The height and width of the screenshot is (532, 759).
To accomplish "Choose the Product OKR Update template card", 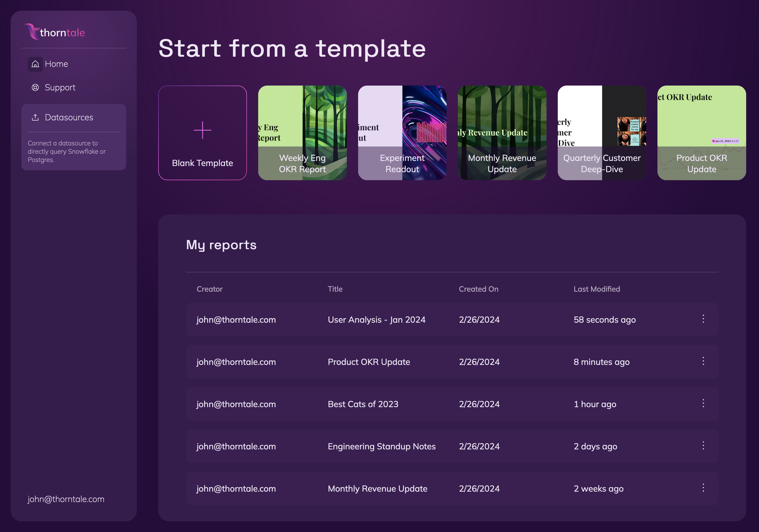I will 702,133.
